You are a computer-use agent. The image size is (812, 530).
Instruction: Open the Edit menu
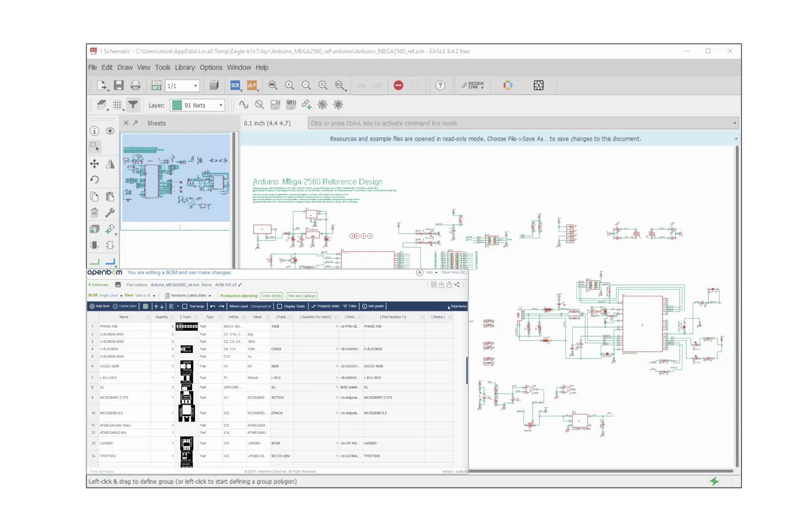click(107, 67)
